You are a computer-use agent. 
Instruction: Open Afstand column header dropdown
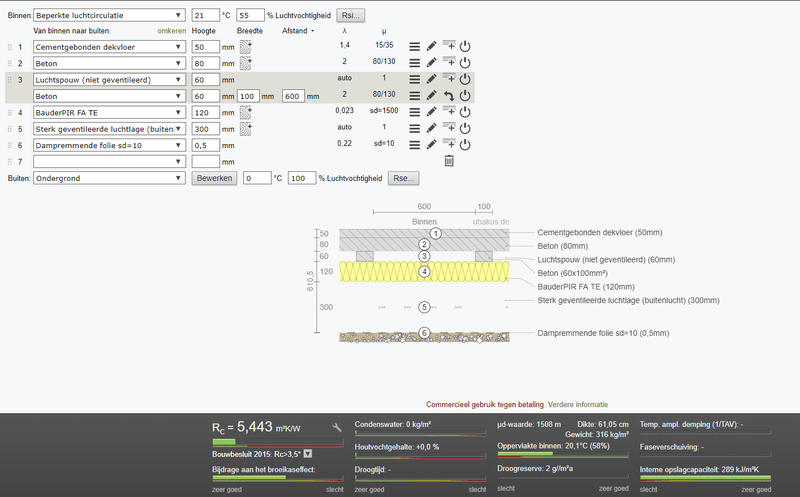click(298, 31)
